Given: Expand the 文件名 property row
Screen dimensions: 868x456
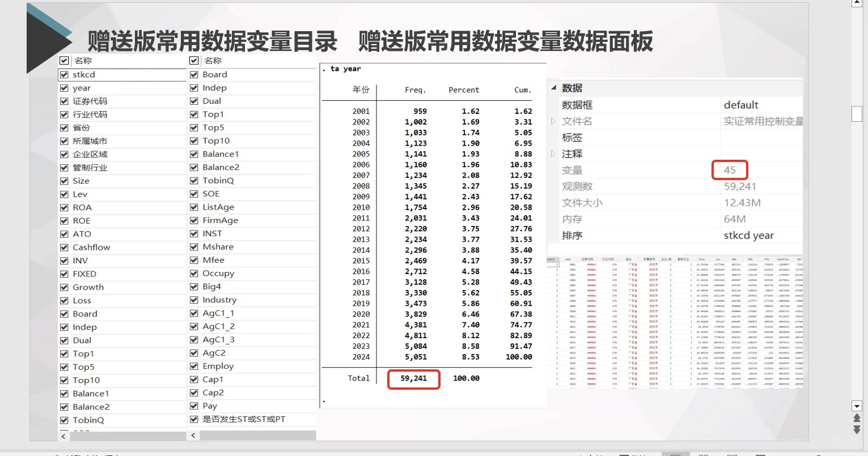Looking at the screenshot, I should (553, 121).
